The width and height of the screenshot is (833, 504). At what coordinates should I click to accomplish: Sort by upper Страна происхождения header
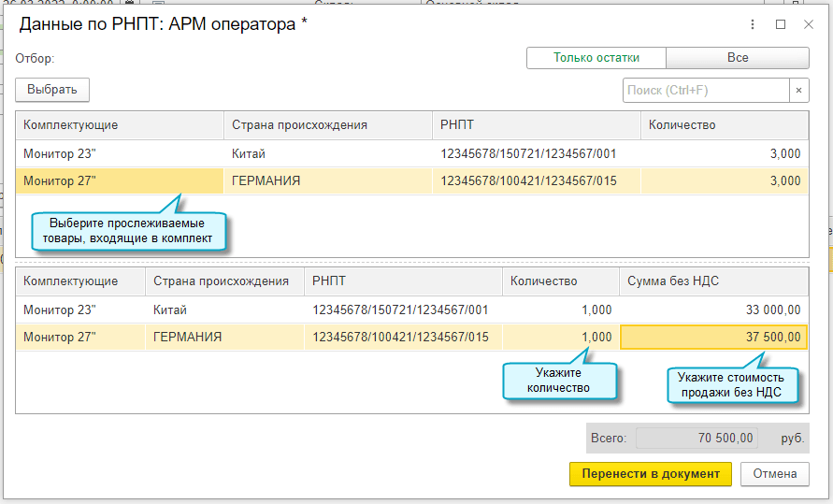327,125
